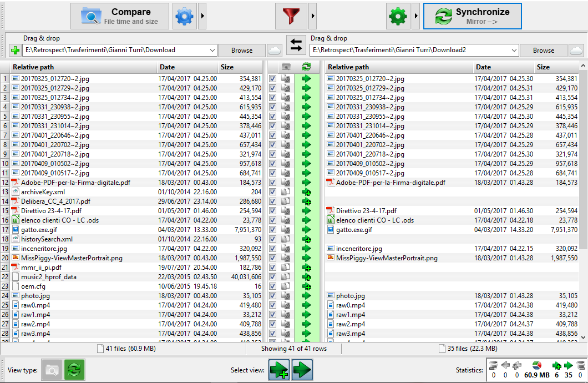Uncheck the gatto.exe.gif row checkbox
This screenshot has width=588, height=383.
[272, 230]
